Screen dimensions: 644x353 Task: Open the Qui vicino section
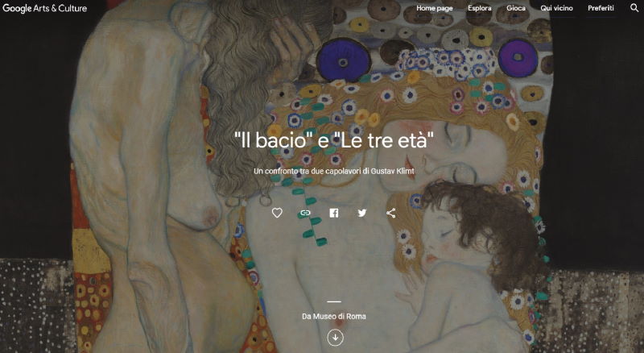click(556, 8)
